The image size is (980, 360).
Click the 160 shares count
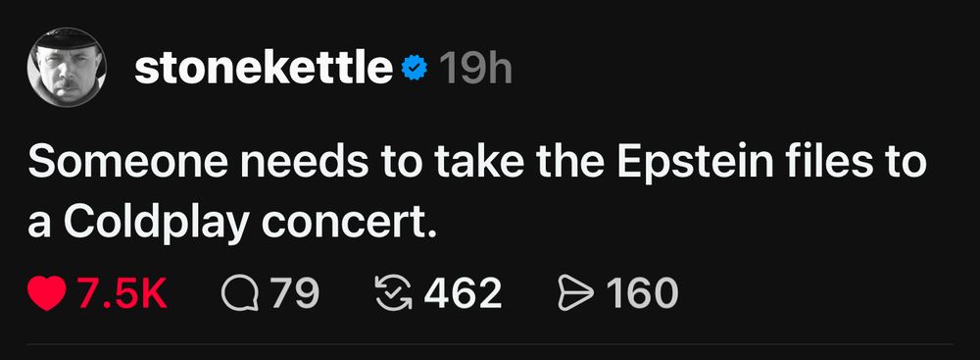(x=641, y=293)
